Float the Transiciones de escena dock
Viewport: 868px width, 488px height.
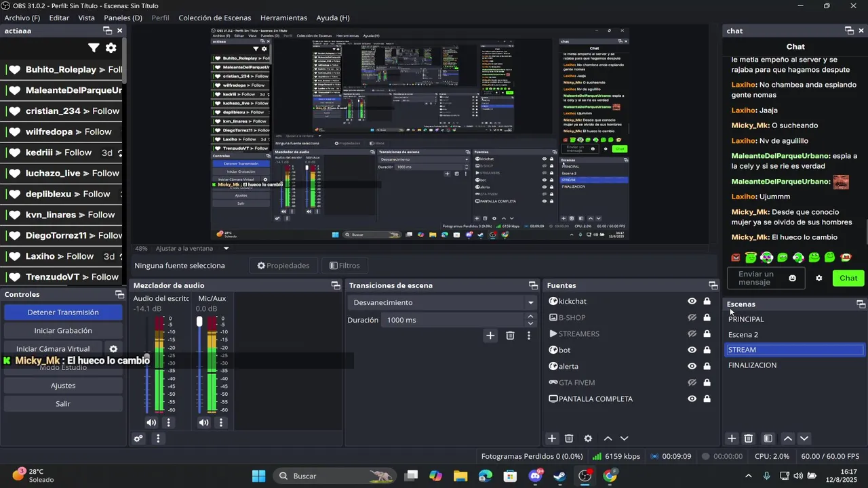533,285
